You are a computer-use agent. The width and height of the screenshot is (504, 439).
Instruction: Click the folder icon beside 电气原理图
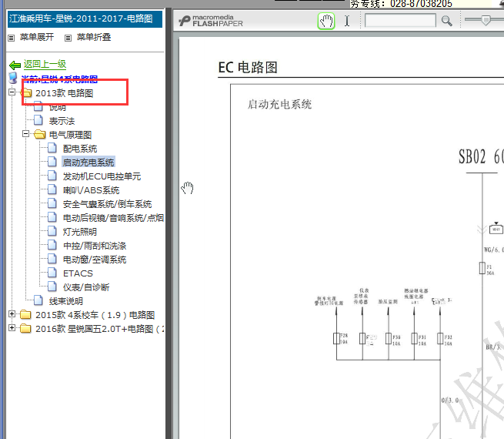[x=39, y=134]
